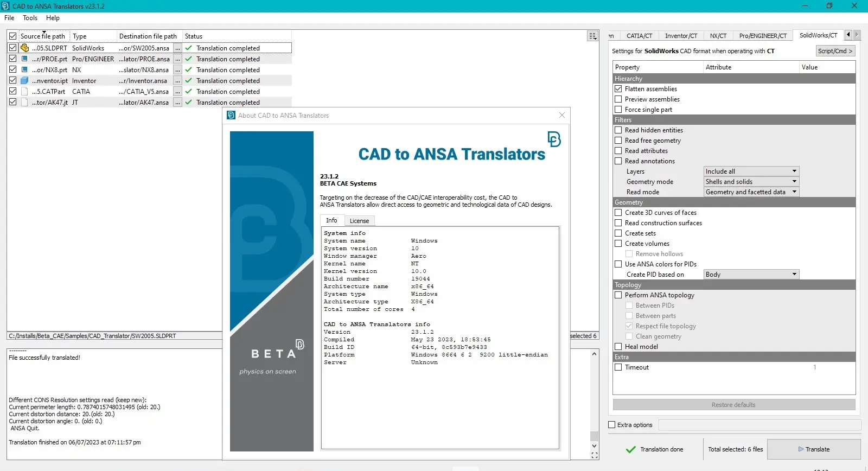Enable Use ANSA colors for PIDs checkbox
The image size is (868, 471).
(618, 264)
